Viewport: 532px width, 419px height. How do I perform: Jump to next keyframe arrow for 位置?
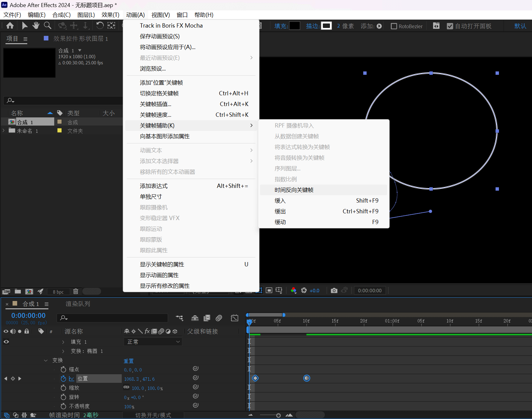(x=20, y=379)
